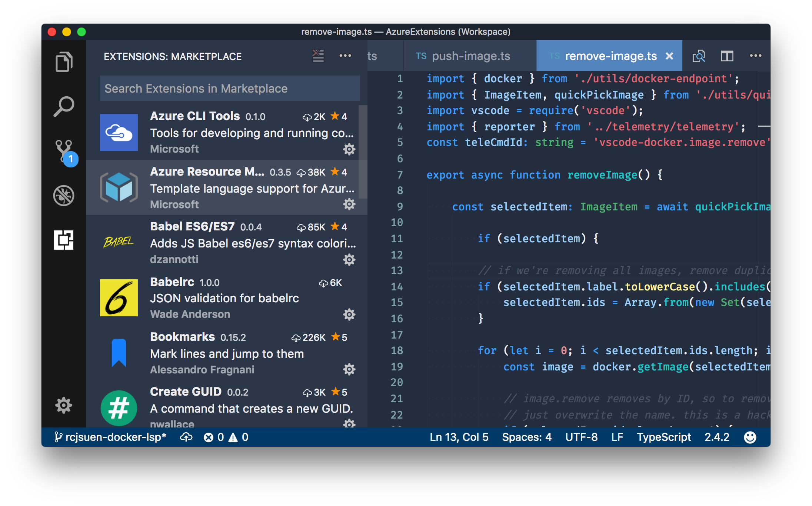Open the Search view in activity bar

[64, 106]
